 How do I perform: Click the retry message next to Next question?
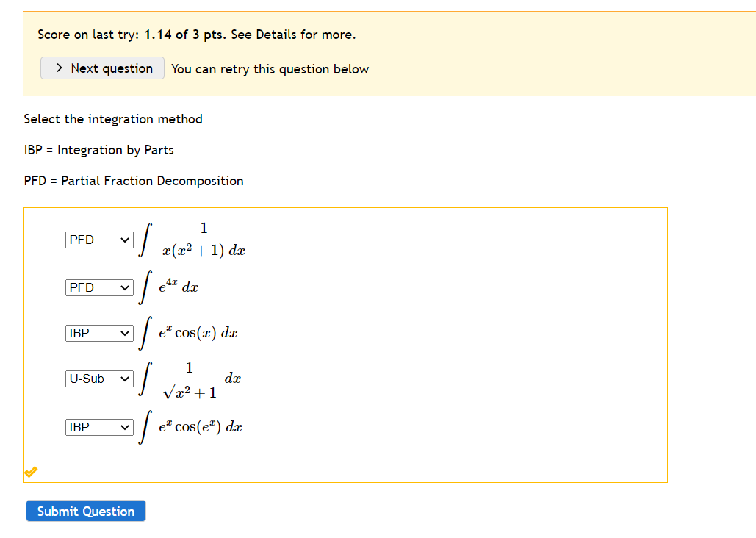pyautogui.click(x=269, y=68)
